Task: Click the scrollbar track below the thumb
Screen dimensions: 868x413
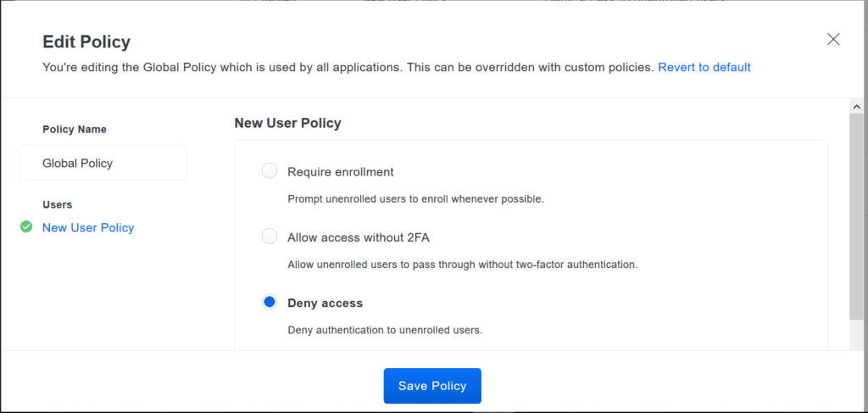Action: 856,334
